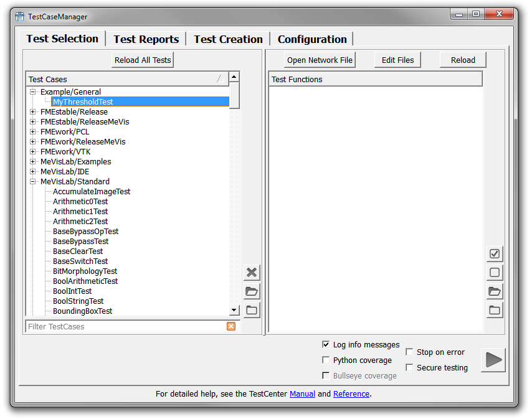Image resolution: width=532 pixels, height=419 pixels.
Task: Click the down arrow of the test cases scrollbar
Action: (234, 310)
